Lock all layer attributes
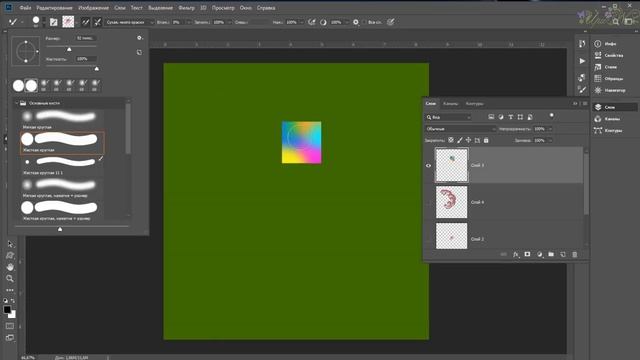This screenshot has width=640, height=360. (x=486, y=140)
